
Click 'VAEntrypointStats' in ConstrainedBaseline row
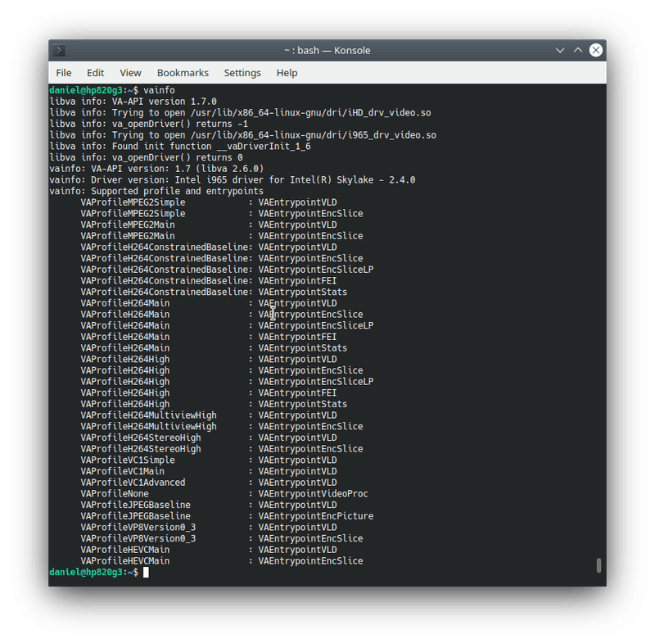302,293
